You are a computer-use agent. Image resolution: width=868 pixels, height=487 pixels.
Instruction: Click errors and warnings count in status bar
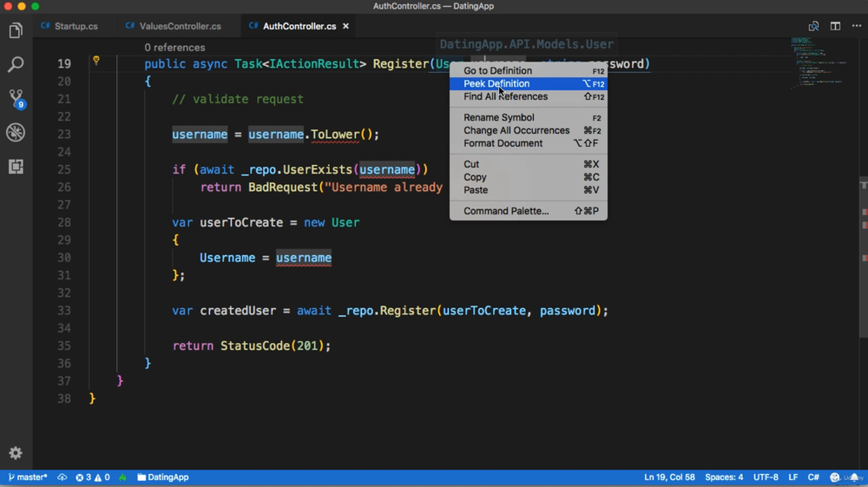(x=93, y=477)
